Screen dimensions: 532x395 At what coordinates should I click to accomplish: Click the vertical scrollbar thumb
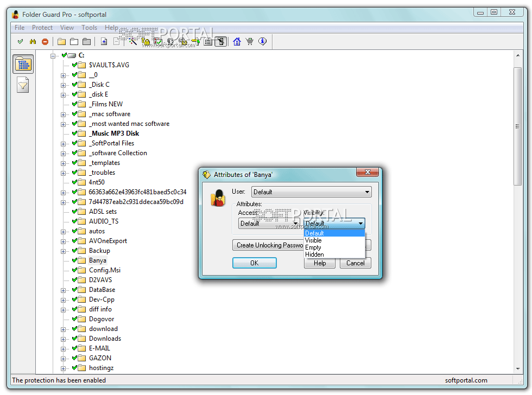point(518,126)
